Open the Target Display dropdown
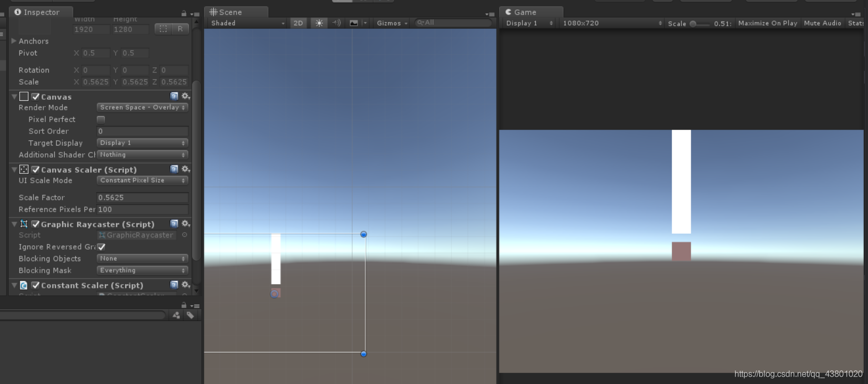 point(142,143)
